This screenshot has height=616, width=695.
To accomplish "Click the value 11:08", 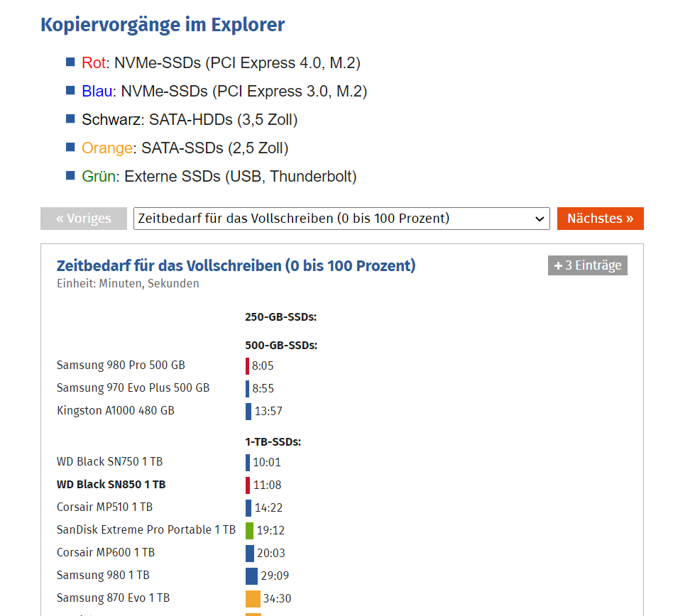I will 267,485.
